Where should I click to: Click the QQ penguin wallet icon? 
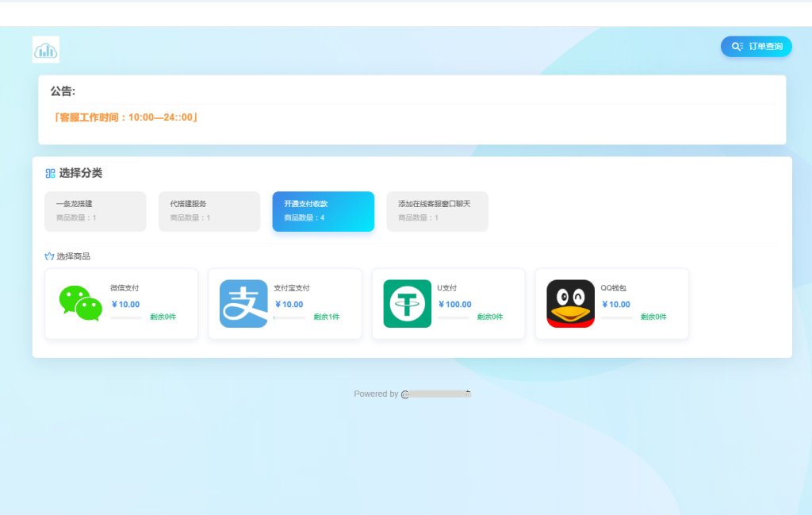point(570,303)
